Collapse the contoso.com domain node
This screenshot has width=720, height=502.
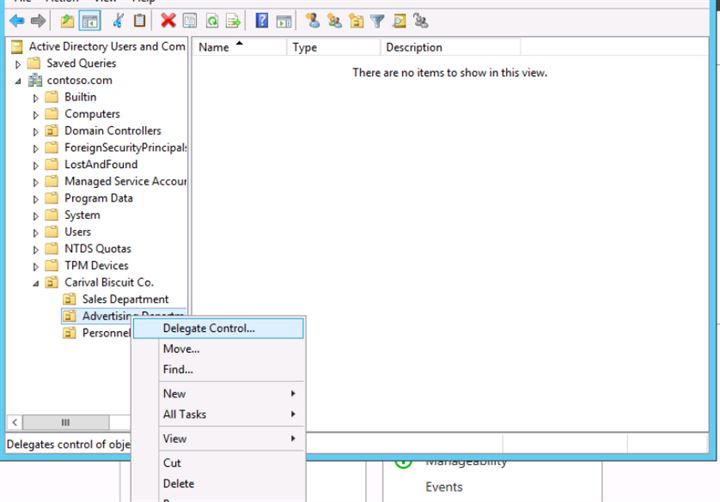pos(19,81)
